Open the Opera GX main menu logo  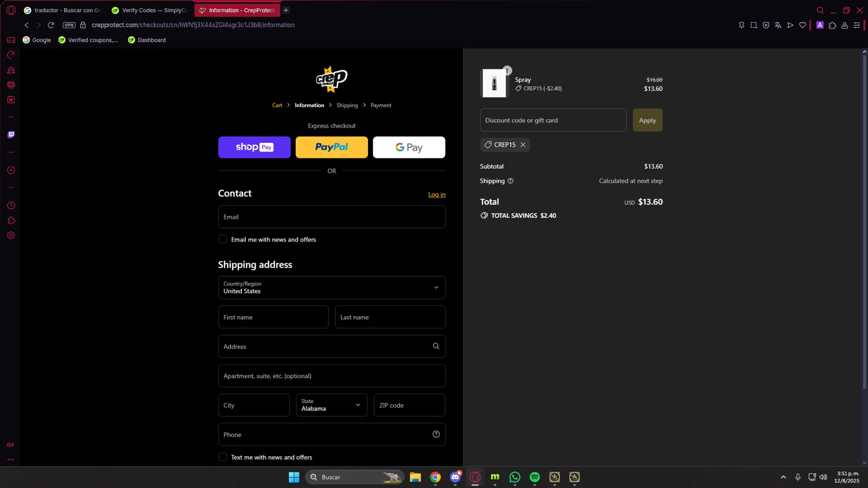pos(10,10)
